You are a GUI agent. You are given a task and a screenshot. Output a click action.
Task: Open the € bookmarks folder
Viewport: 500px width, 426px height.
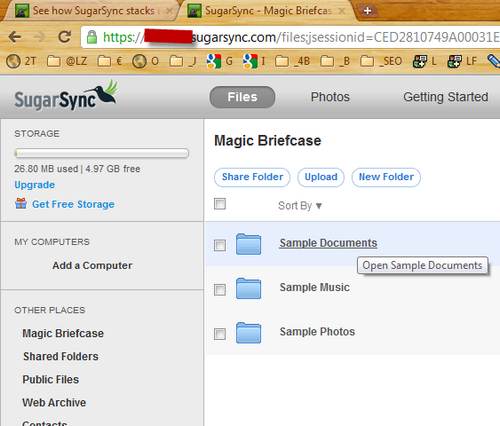tap(110, 61)
